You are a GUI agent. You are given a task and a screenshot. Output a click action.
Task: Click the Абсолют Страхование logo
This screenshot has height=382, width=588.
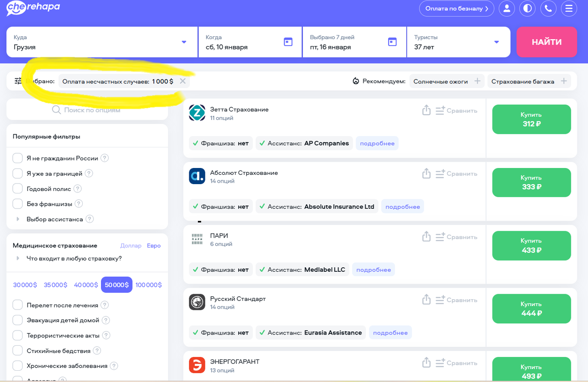click(197, 176)
